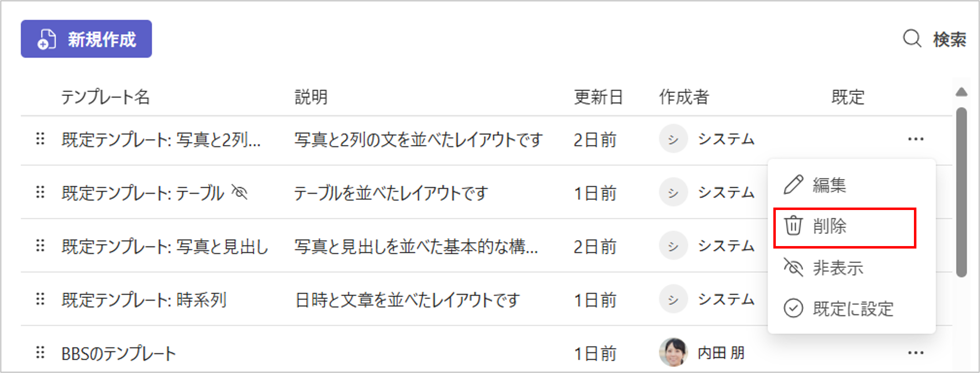This screenshot has height=373, width=980.
Task: Click hidden eye icon beside テーブル template
Action: point(240,192)
